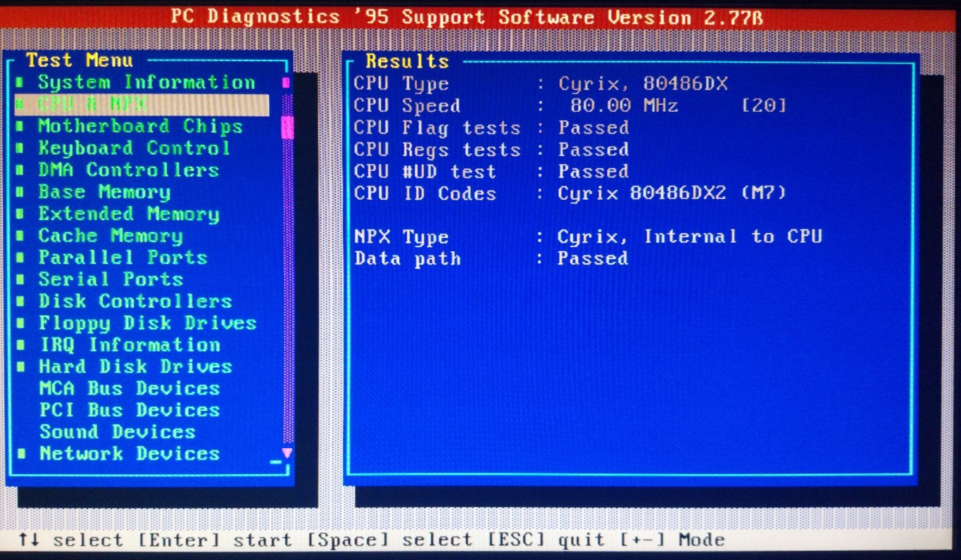Click the PC Diagnostics '95 title text
This screenshot has height=560, width=961.
(467, 17)
